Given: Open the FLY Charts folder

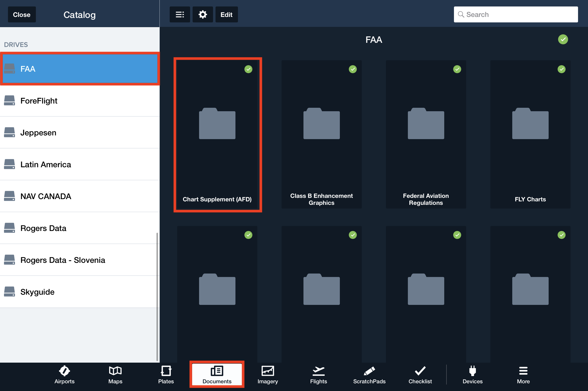Looking at the screenshot, I should [530, 134].
